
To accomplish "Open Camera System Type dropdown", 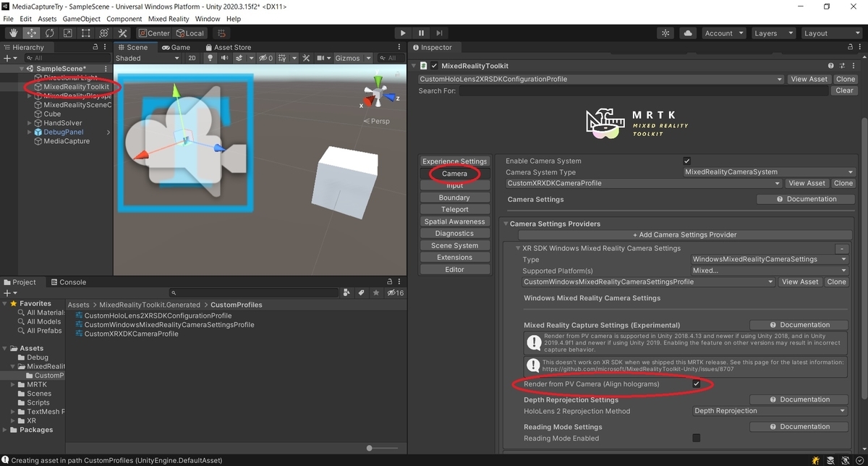I will click(768, 172).
